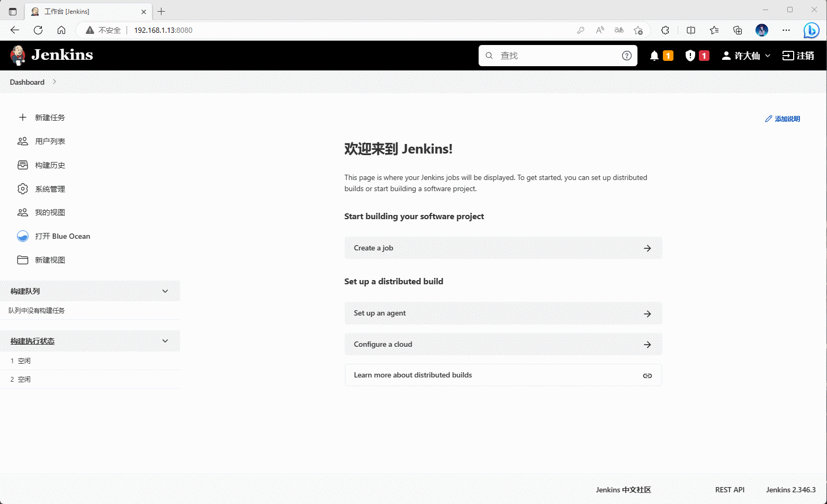Click the inbox icon beside 构建历史
The height and width of the screenshot is (504, 827).
click(x=23, y=165)
